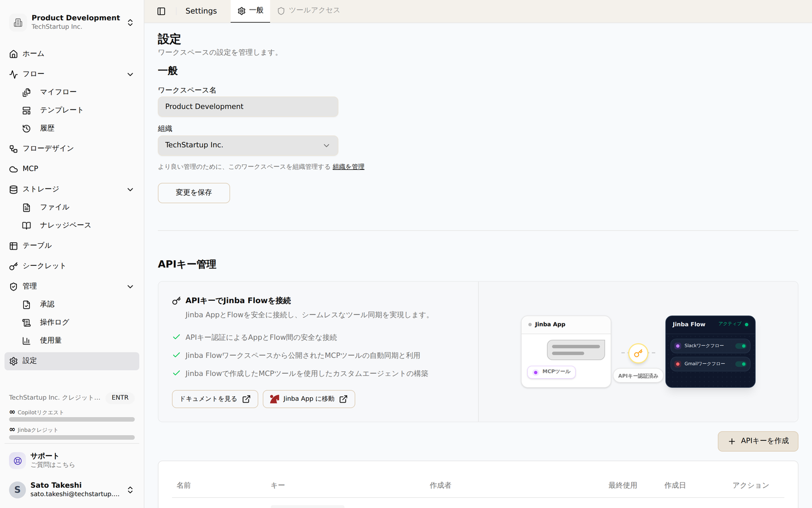812x508 pixels.
Task: Click the 最終使用 column header
Action: click(623, 485)
